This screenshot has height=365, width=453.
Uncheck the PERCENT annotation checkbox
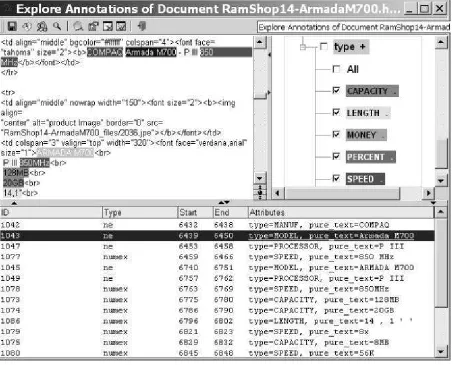click(x=336, y=156)
